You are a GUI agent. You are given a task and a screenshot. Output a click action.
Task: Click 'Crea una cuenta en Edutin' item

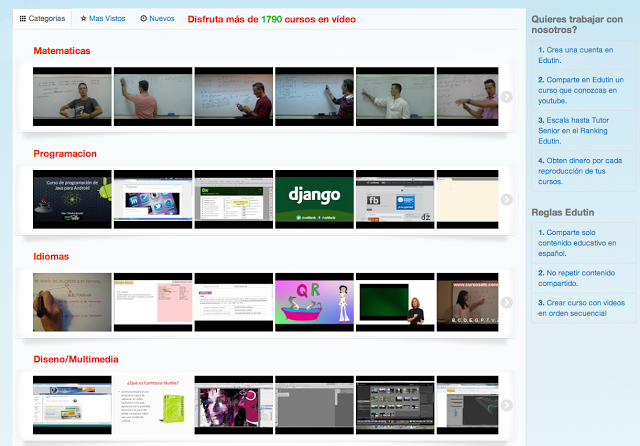[x=583, y=55]
